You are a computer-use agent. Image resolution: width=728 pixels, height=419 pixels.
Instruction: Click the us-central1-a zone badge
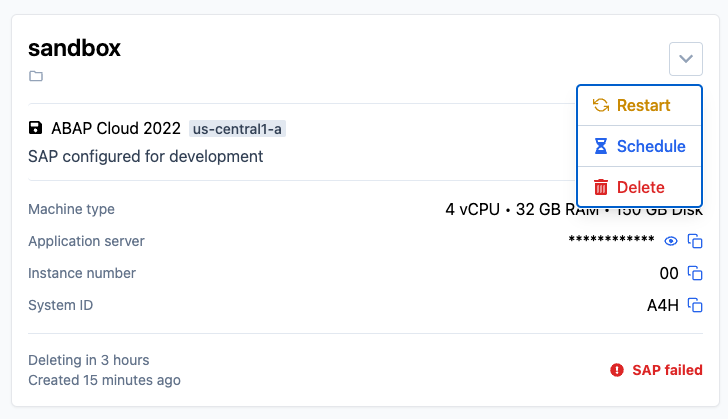(x=237, y=129)
